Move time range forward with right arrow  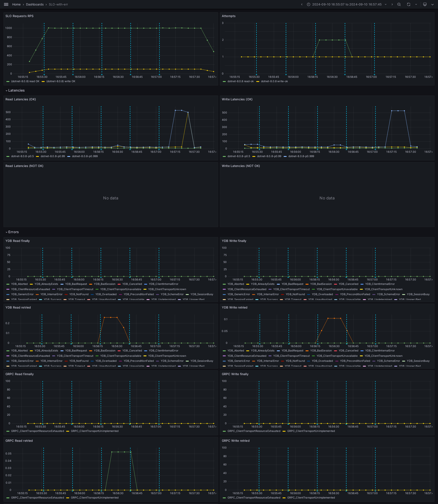click(x=392, y=4)
